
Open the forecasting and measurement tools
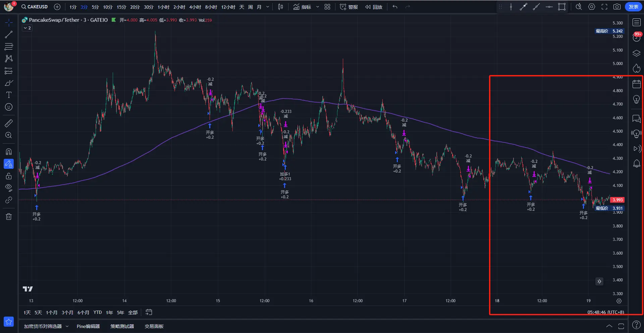tap(9, 71)
